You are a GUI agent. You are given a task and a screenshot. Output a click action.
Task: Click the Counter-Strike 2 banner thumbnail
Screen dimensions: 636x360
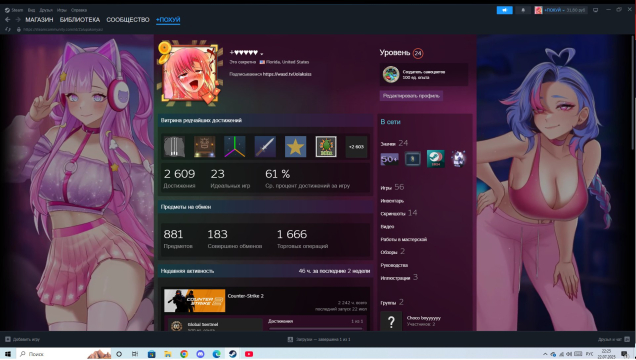tap(195, 300)
